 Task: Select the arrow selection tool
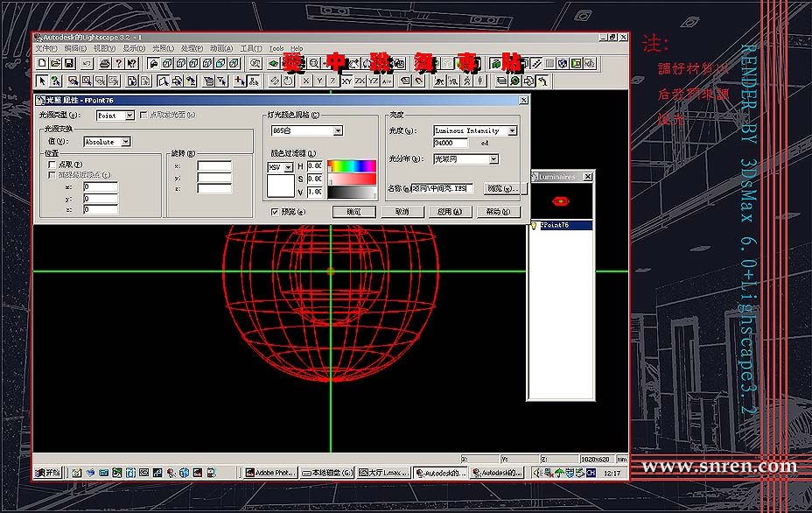pyautogui.click(x=42, y=81)
